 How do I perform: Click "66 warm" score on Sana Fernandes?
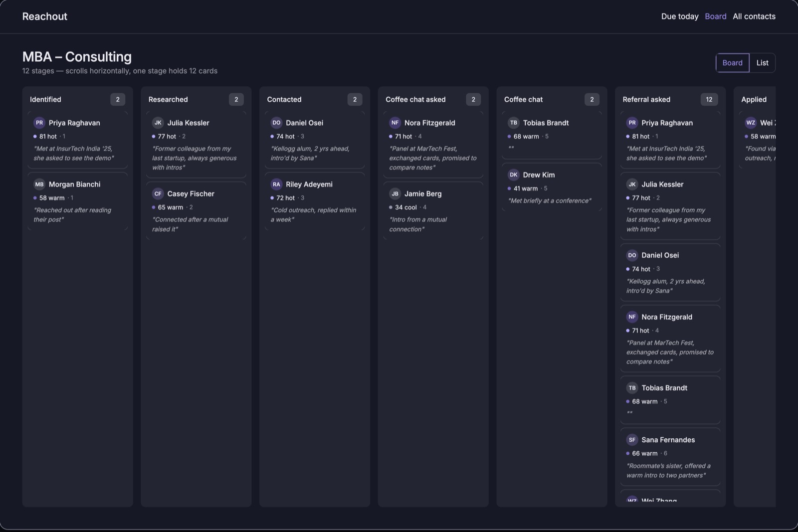pos(645,453)
